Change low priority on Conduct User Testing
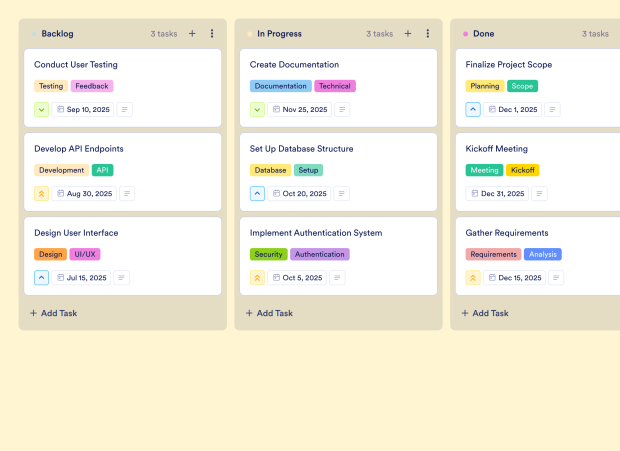620x451 pixels. [42, 109]
